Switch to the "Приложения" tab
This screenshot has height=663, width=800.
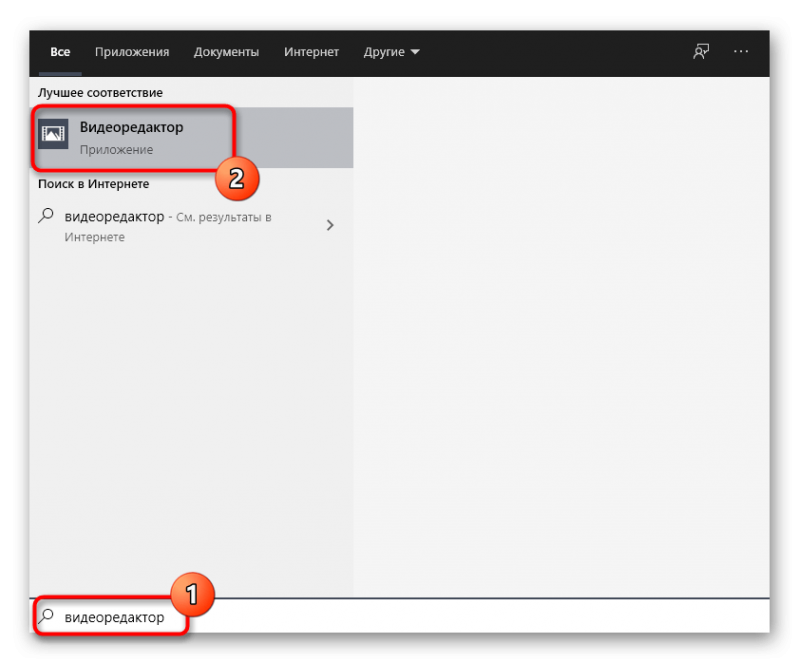tap(132, 52)
